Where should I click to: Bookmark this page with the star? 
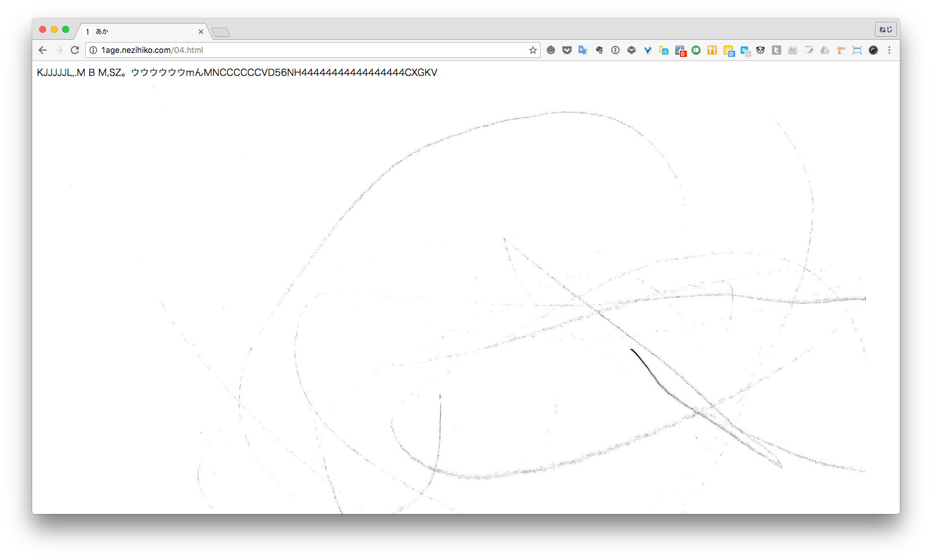[x=533, y=50]
